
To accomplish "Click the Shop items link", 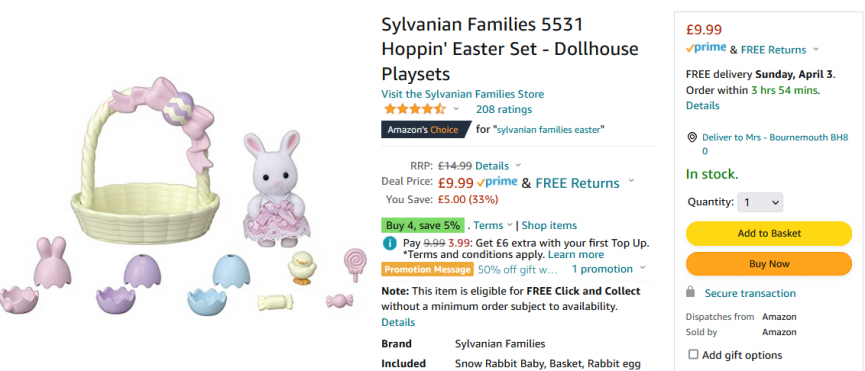I will [x=549, y=225].
